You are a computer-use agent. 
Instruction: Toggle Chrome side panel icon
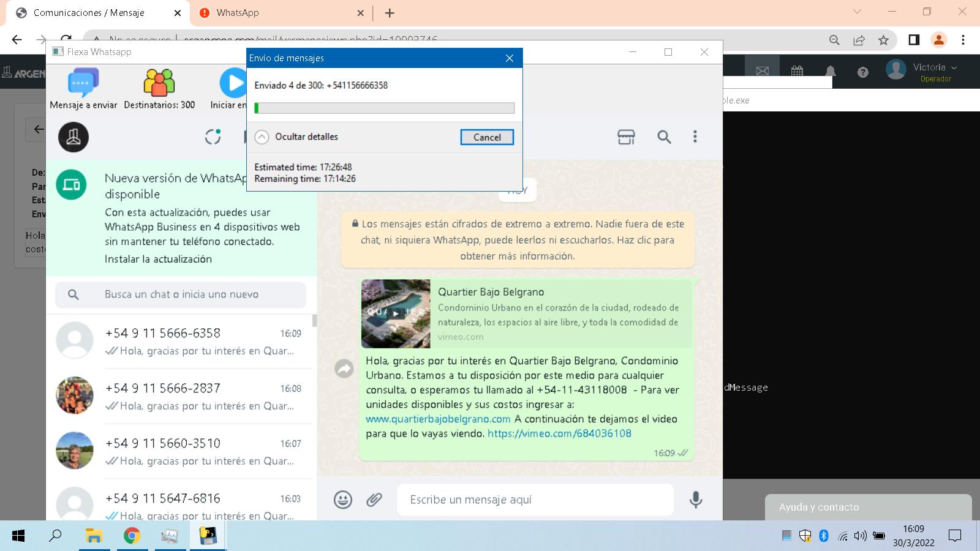coord(914,40)
